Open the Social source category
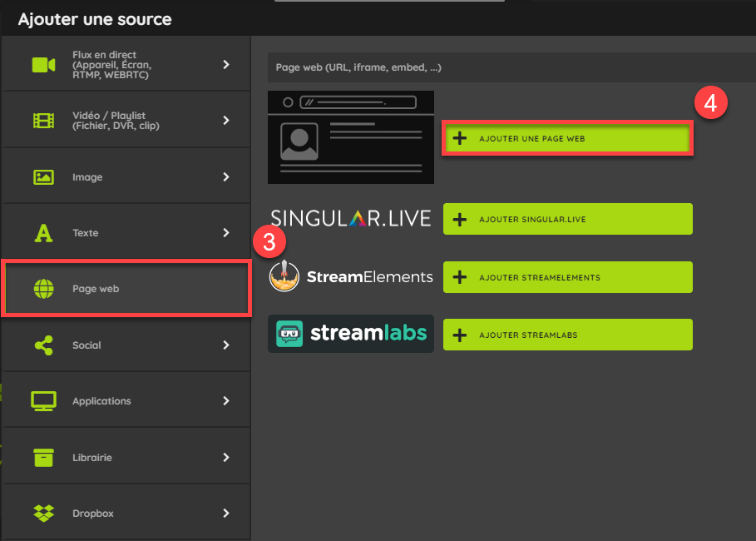This screenshot has height=541, width=756. click(x=126, y=345)
